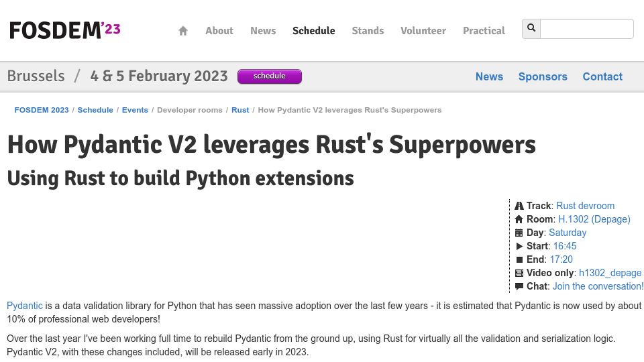
Task: Click the talk title heading
Action: coord(272,145)
